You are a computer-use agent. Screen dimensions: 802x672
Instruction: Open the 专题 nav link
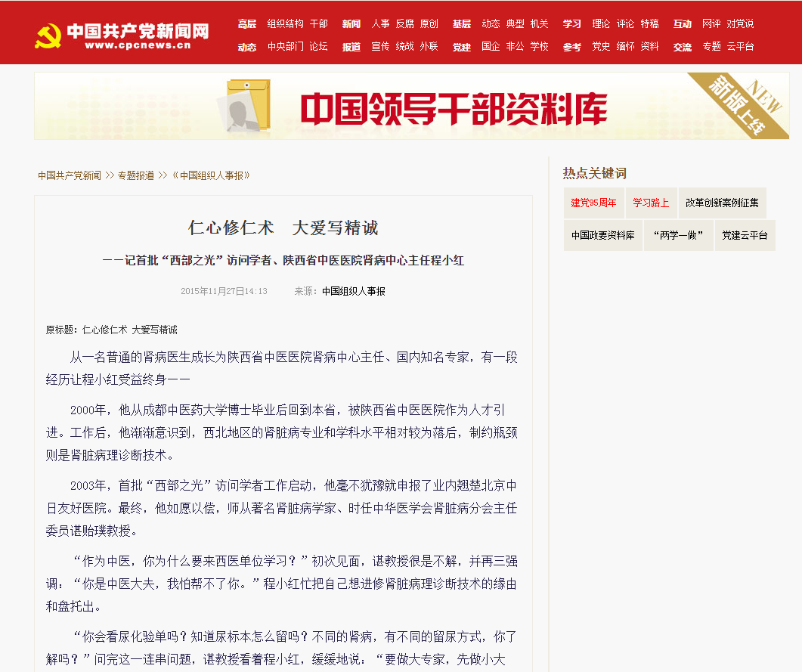(712, 47)
